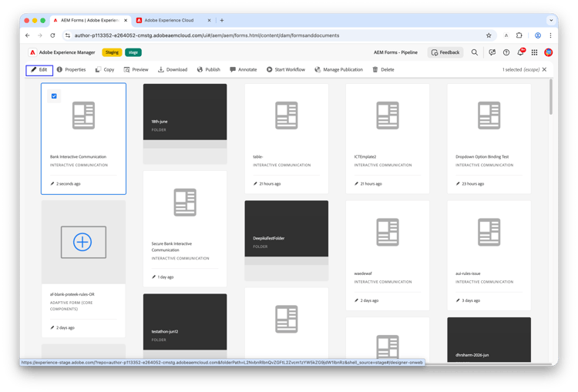Viewport: 578px width, 392px height.
Task: Close the Adobe Experience Cloud tab
Action: point(209,20)
